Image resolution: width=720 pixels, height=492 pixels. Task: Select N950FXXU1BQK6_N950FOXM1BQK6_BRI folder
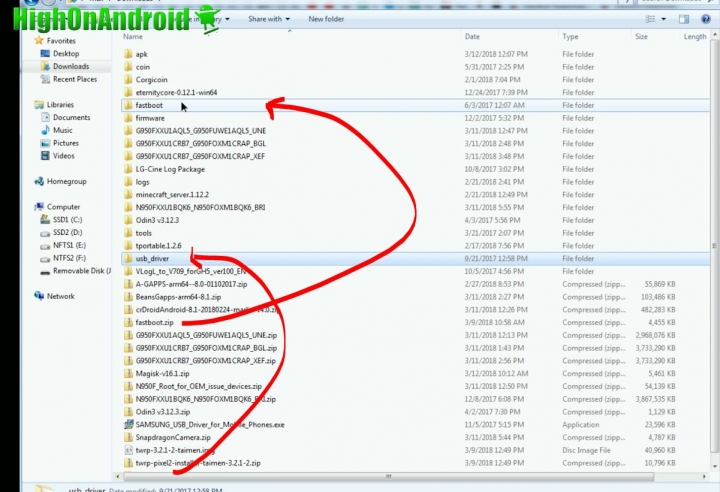[200, 207]
